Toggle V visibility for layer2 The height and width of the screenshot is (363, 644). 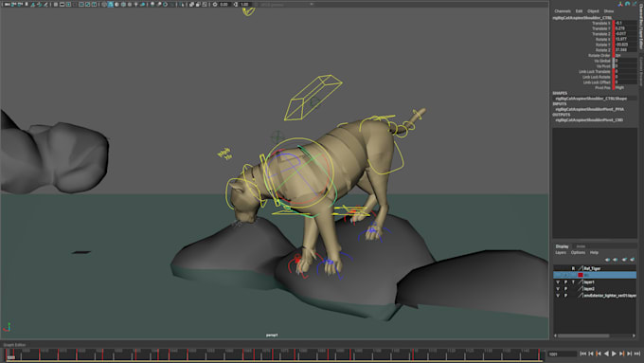click(557, 288)
